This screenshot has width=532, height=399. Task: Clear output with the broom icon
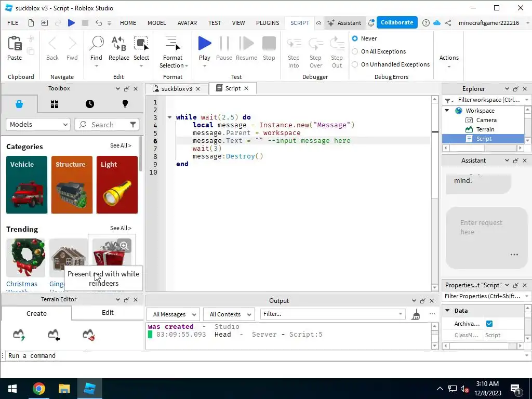click(416, 314)
